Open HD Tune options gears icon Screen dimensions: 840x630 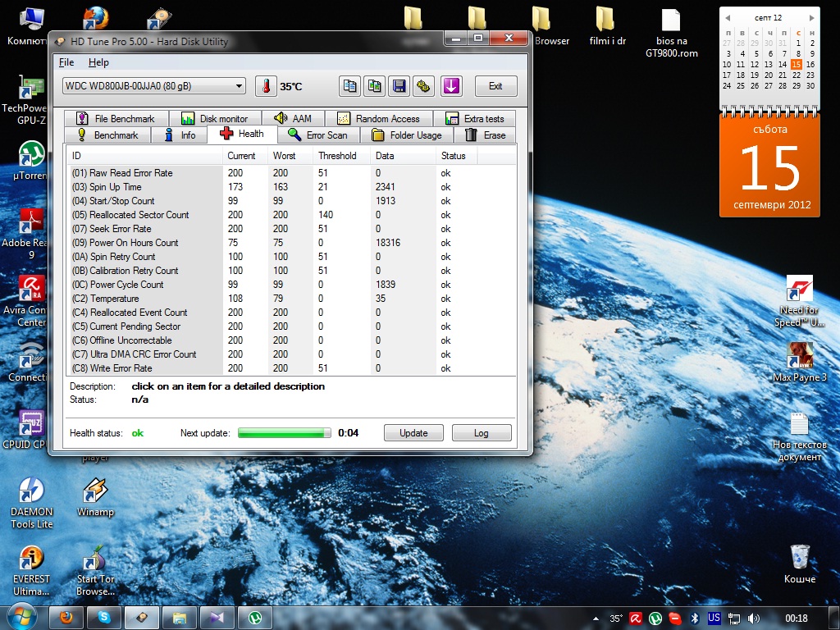pos(423,86)
